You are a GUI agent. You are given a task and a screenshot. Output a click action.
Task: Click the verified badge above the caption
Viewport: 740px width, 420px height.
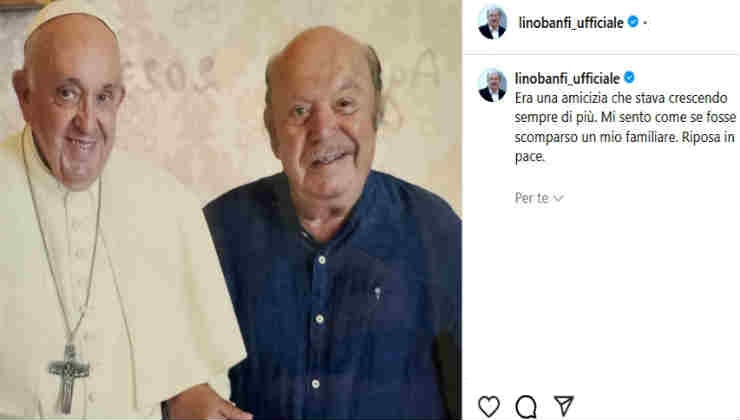[x=629, y=77]
